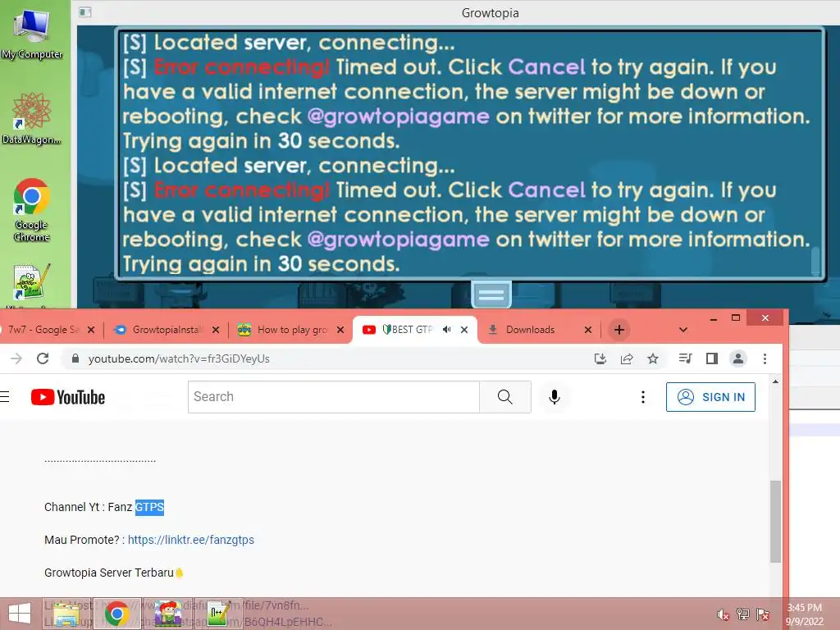This screenshot has height=630, width=840.
Task: Go forward in Chrome history
Action: point(16,358)
